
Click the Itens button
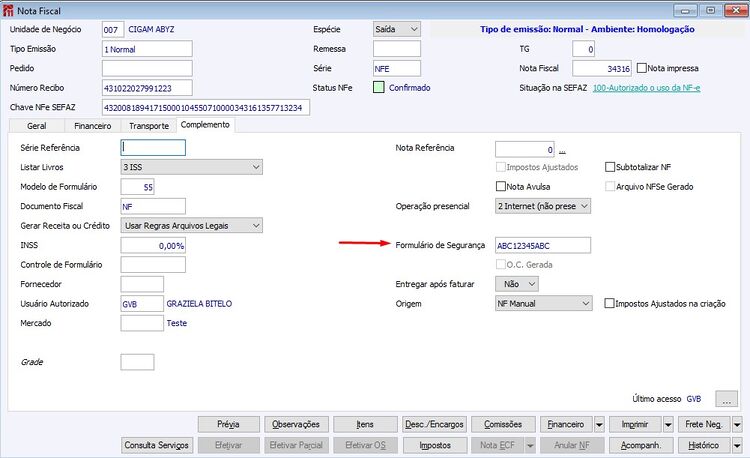point(365,425)
